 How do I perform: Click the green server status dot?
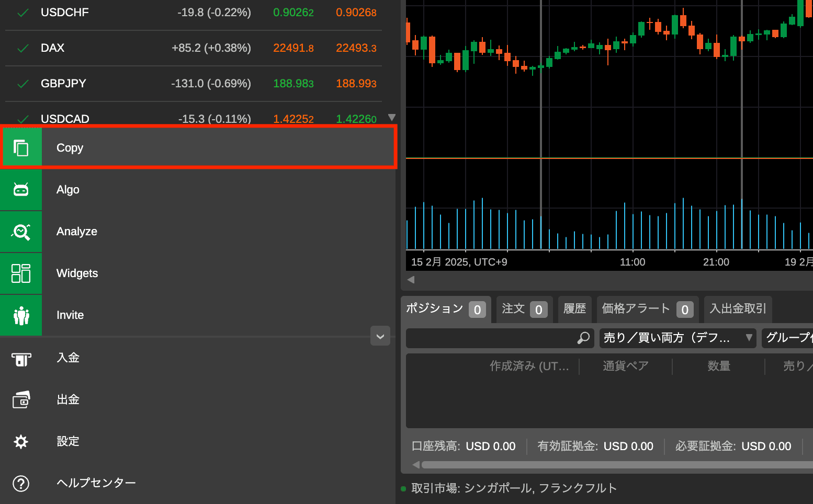403,489
